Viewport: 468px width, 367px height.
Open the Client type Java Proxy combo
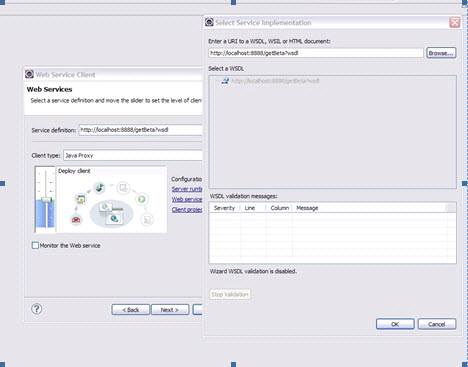[x=133, y=155]
